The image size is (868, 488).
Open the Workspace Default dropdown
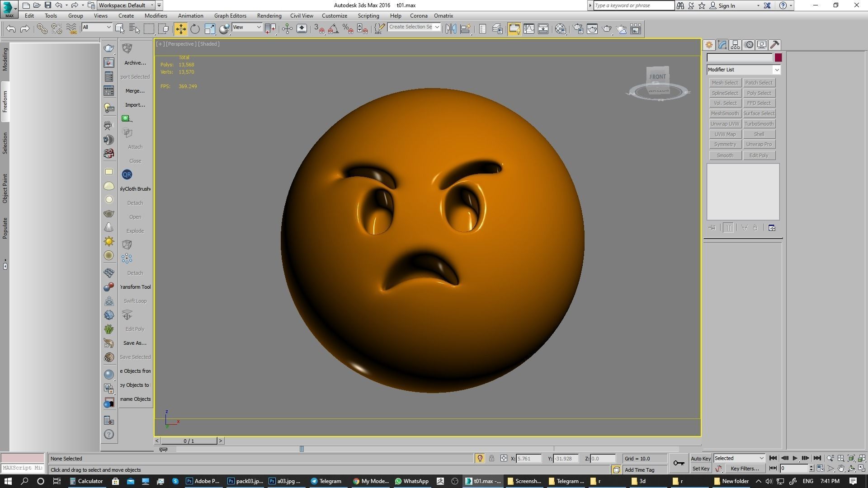coord(126,5)
